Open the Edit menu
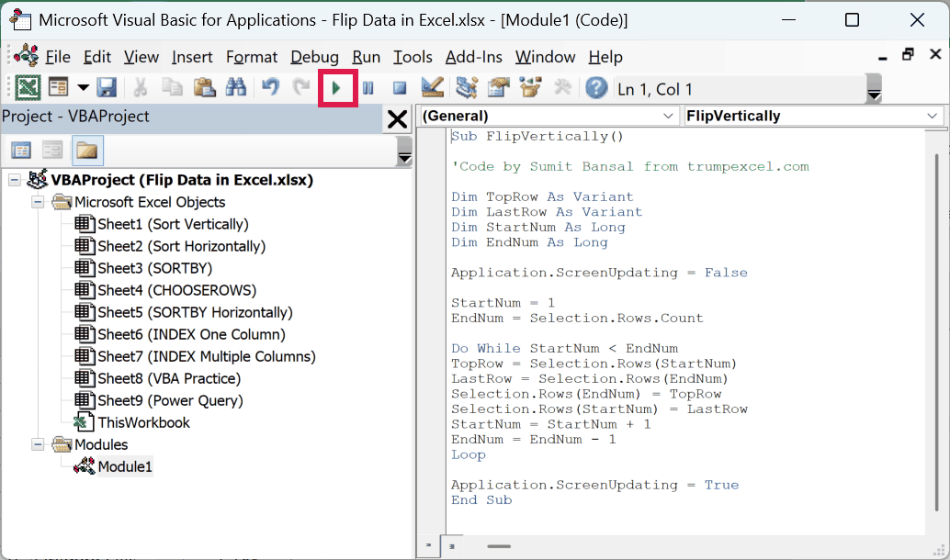The height and width of the screenshot is (560, 950). pos(97,57)
